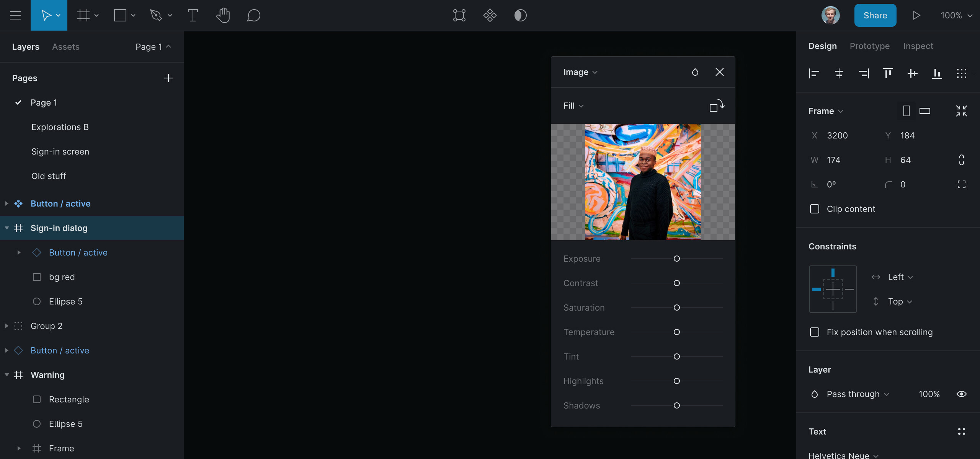
Task: Select the Comment tool
Action: tap(253, 15)
